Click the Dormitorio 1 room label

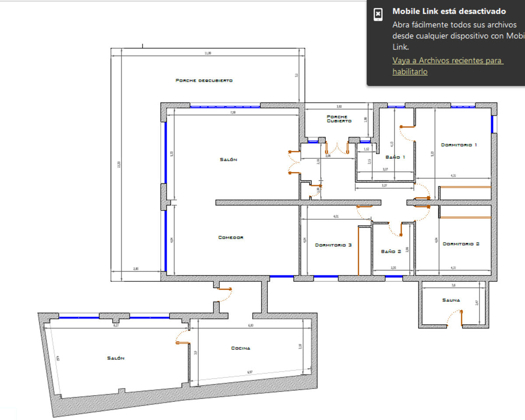[458, 144]
